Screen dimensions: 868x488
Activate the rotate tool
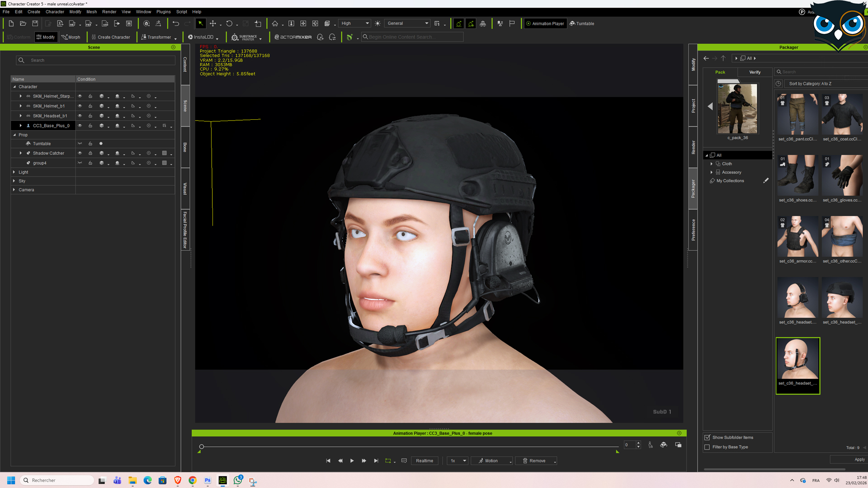(229, 23)
